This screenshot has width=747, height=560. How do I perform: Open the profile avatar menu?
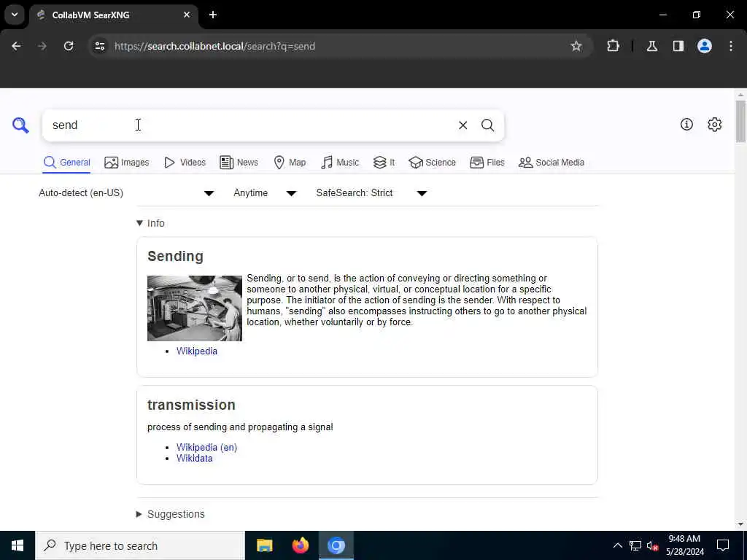[705, 46]
